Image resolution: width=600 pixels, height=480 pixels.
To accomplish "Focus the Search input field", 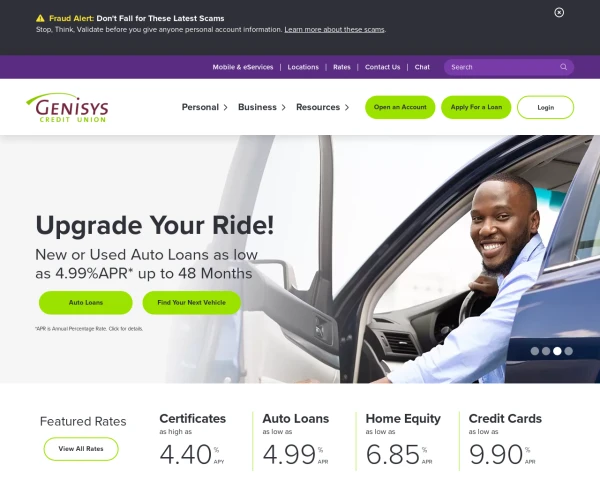I will 503,67.
